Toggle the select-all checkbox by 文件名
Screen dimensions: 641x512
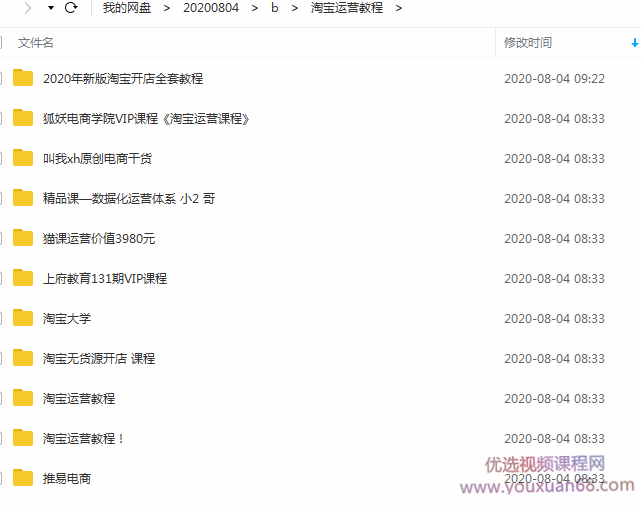coord(3,43)
